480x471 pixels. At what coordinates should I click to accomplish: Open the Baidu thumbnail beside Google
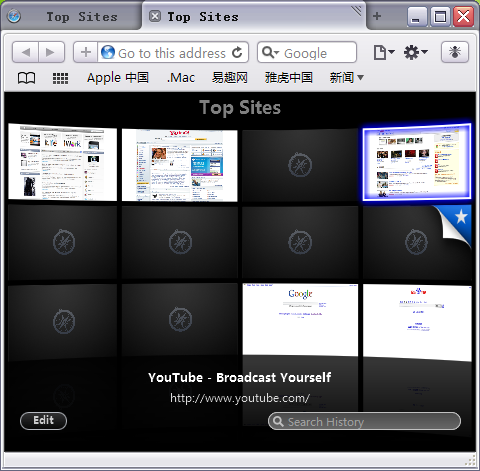pyautogui.click(x=417, y=323)
